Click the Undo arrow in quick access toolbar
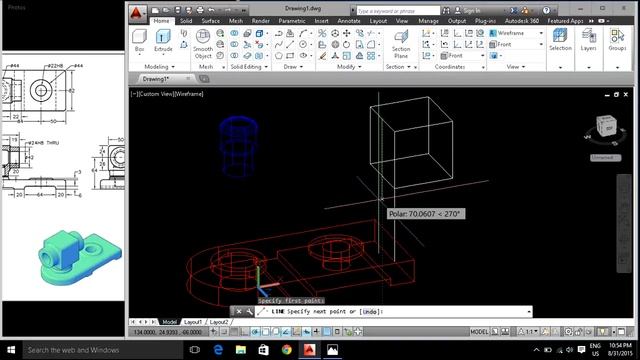This screenshot has height=360, width=640. (211, 10)
